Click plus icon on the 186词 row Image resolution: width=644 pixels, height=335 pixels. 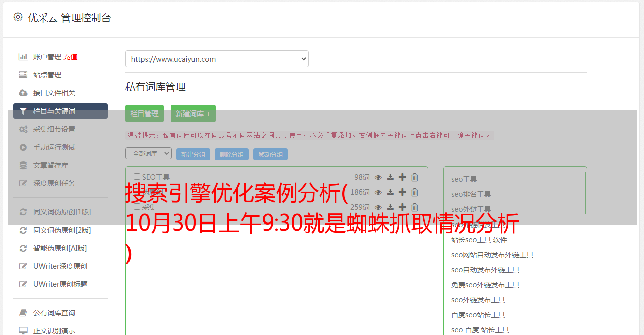pos(402,192)
